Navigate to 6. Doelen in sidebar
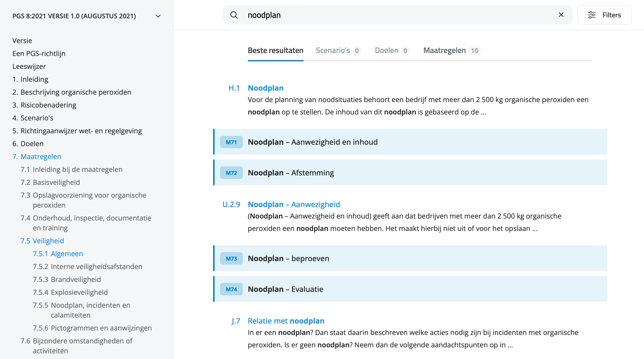 coord(28,143)
